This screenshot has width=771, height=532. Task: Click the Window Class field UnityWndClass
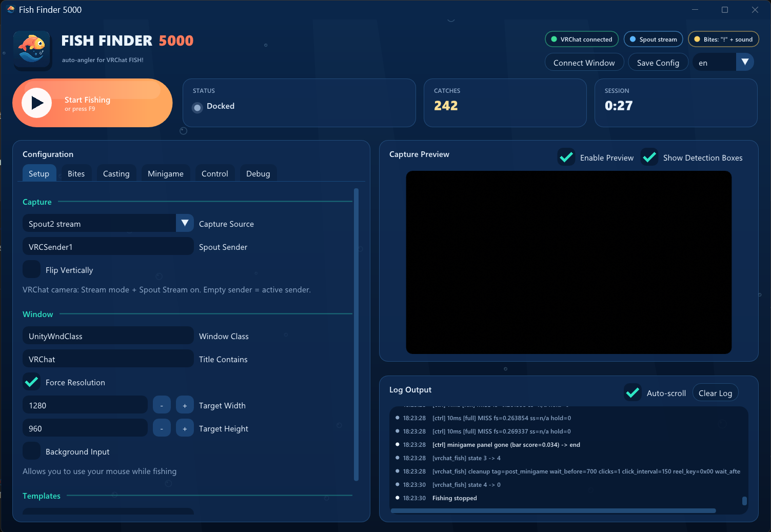108,336
